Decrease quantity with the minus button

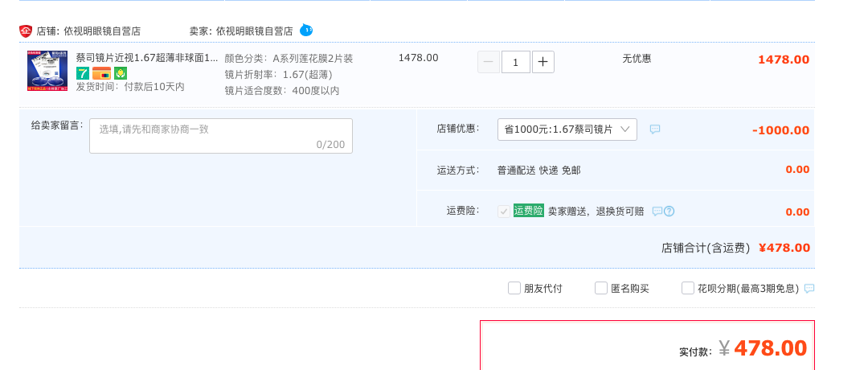pos(489,62)
